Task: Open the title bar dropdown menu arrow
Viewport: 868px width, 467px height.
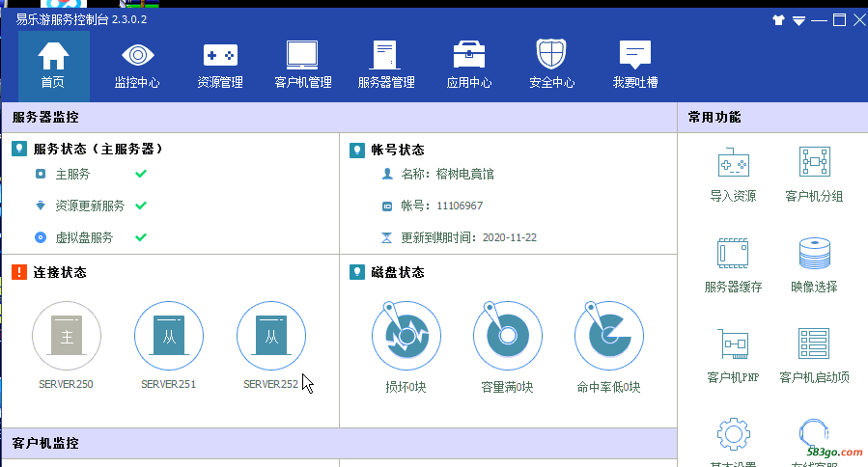Action: click(x=798, y=19)
